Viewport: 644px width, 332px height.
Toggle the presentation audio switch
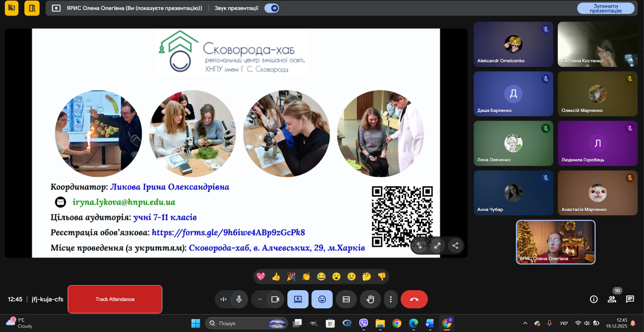tap(272, 8)
